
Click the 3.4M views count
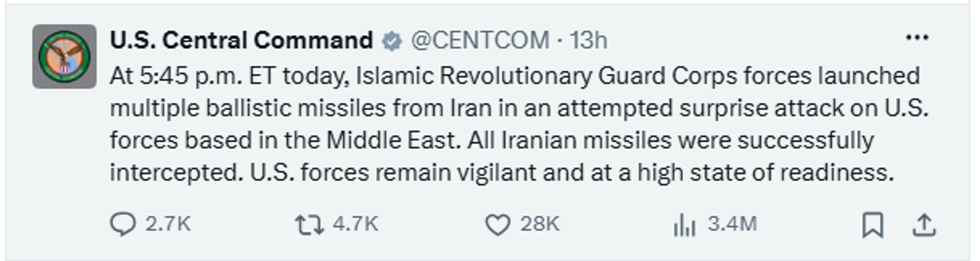pyautogui.click(x=732, y=224)
